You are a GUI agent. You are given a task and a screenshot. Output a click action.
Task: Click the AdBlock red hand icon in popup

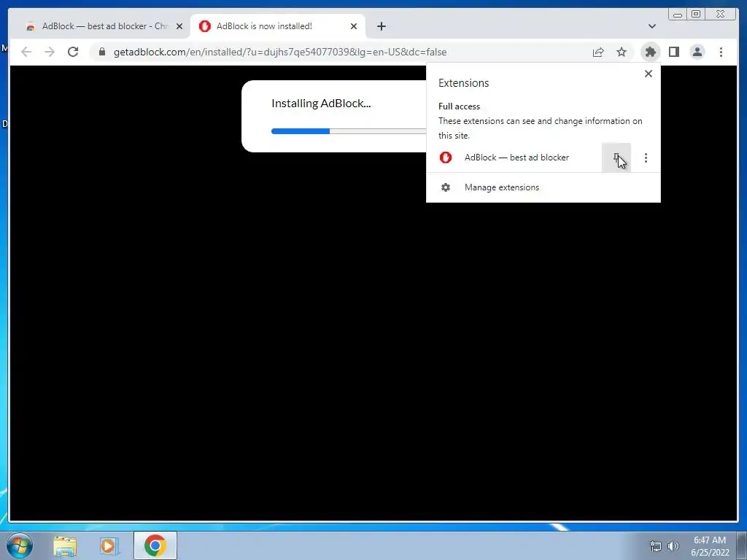[x=446, y=157]
